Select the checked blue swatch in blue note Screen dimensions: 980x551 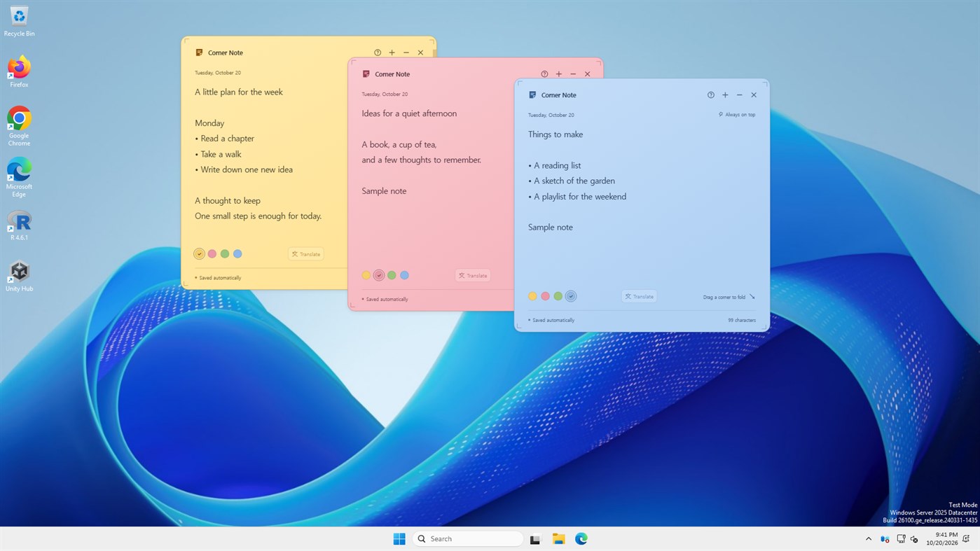[571, 296]
